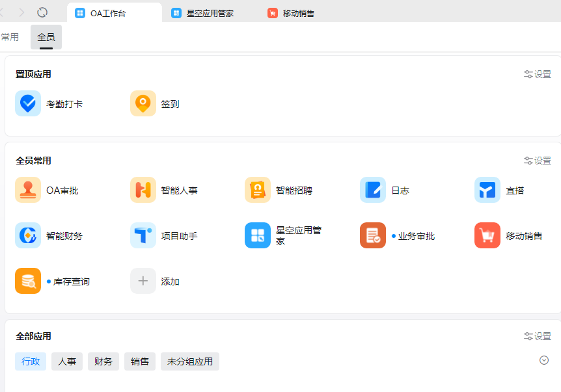This screenshot has width=561, height=392.
Task: Open the 库存查询 inventory query icon
Action: point(28,281)
